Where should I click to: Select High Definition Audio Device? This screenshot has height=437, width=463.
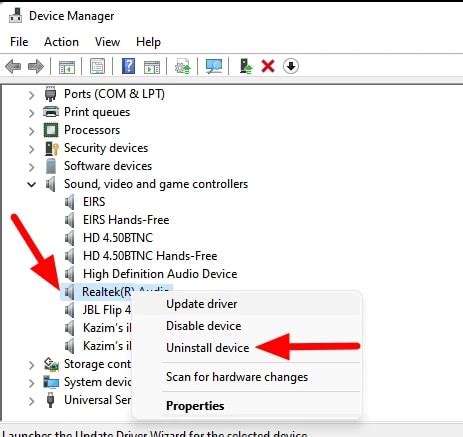click(160, 274)
